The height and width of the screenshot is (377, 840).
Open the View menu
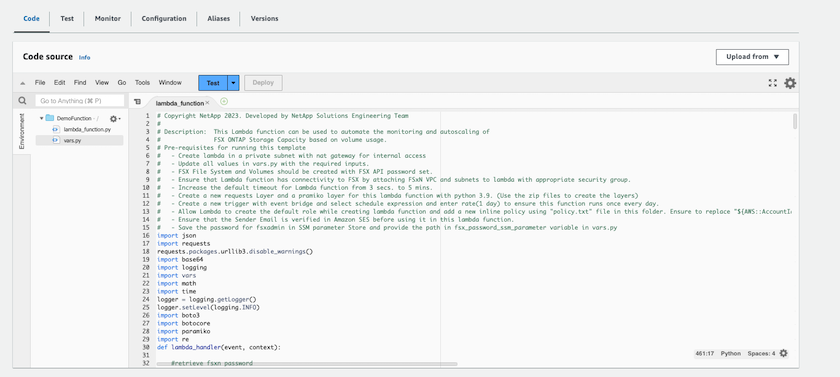coord(102,82)
